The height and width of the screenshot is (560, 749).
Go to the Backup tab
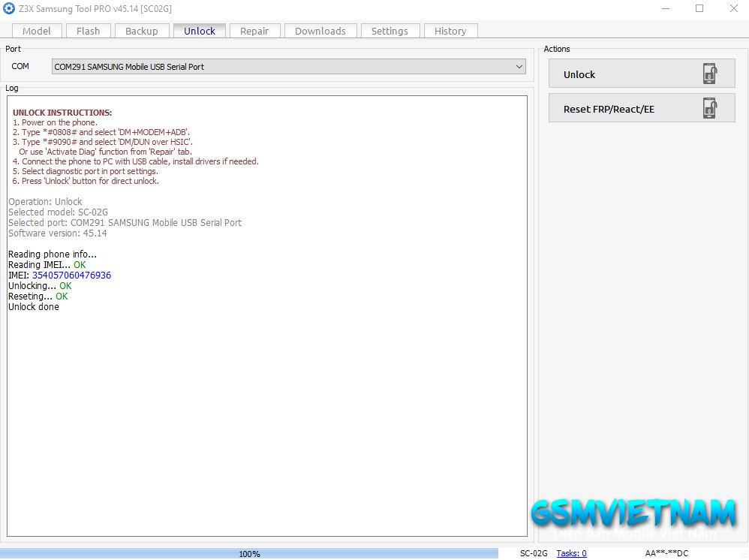pyautogui.click(x=142, y=31)
